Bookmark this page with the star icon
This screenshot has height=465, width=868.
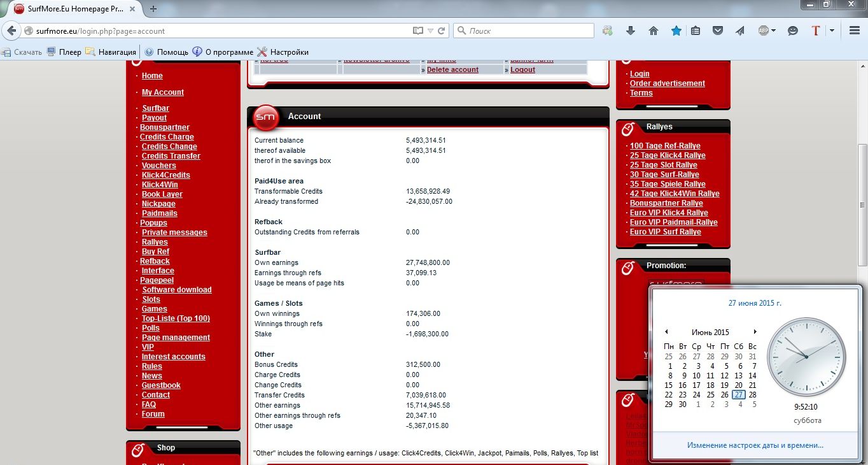click(676, 31)
